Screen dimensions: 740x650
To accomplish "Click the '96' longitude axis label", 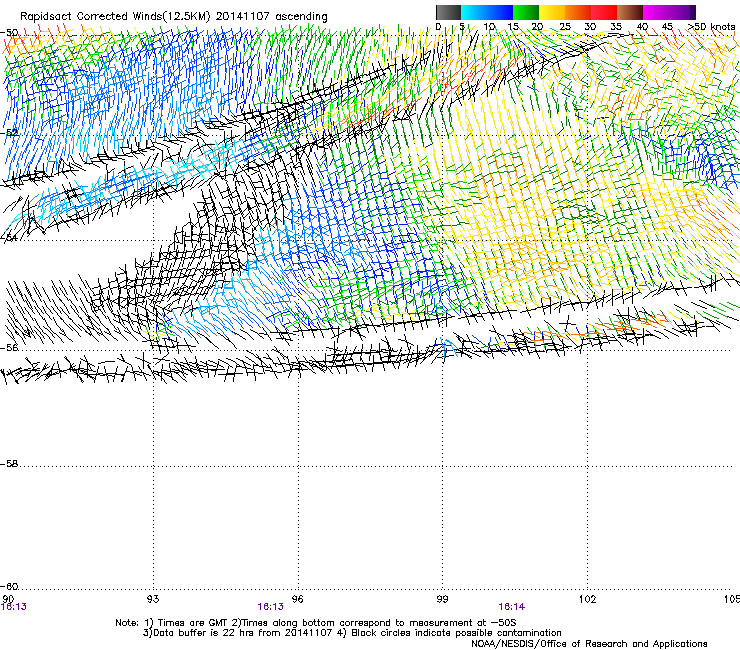I will 297,599.
